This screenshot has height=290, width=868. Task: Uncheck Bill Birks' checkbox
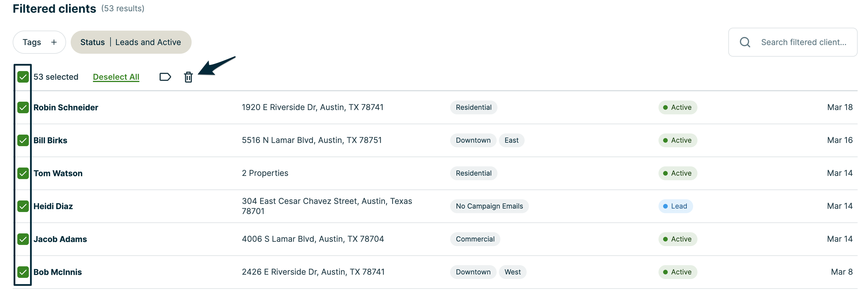click(23, 140)
